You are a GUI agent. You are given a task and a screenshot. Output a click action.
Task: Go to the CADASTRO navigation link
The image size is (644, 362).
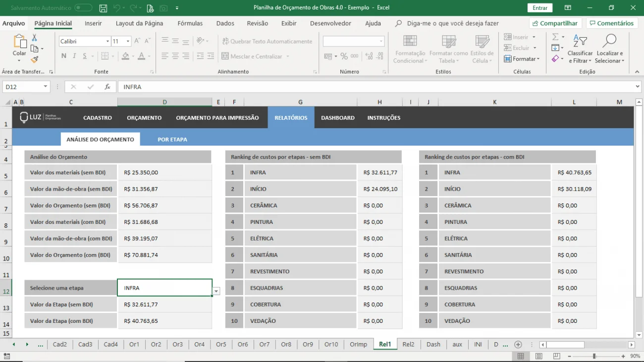98,118
